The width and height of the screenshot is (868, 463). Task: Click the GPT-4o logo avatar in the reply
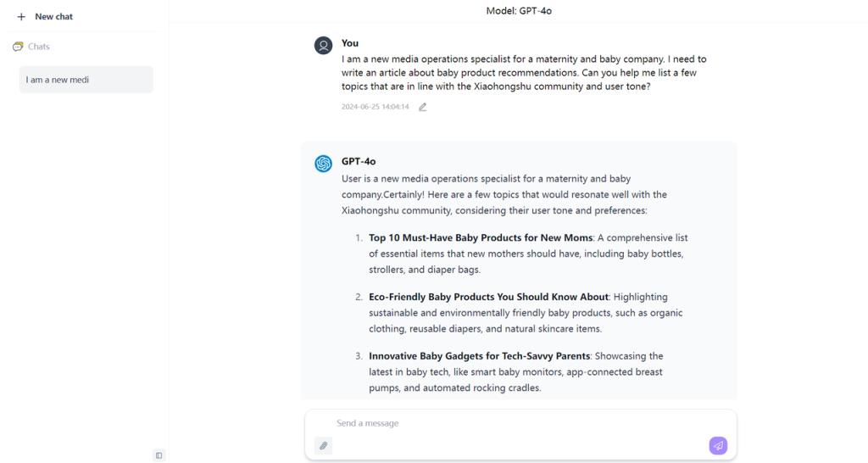(323, 164)
